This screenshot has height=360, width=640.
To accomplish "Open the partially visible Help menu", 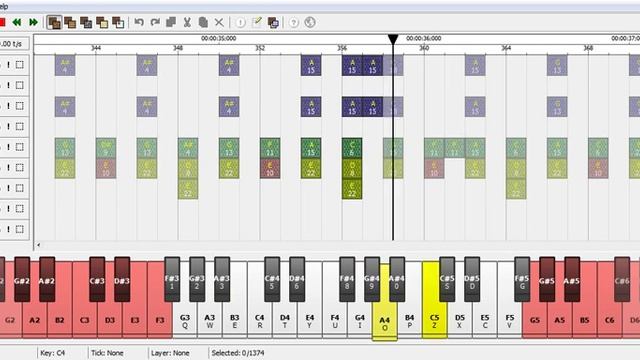I will pyautogui.click(x=4, y=7).
